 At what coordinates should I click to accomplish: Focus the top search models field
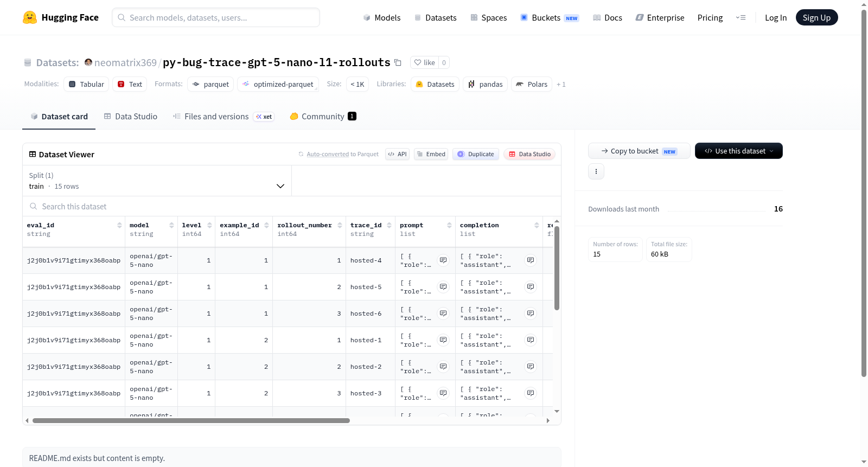216,17
